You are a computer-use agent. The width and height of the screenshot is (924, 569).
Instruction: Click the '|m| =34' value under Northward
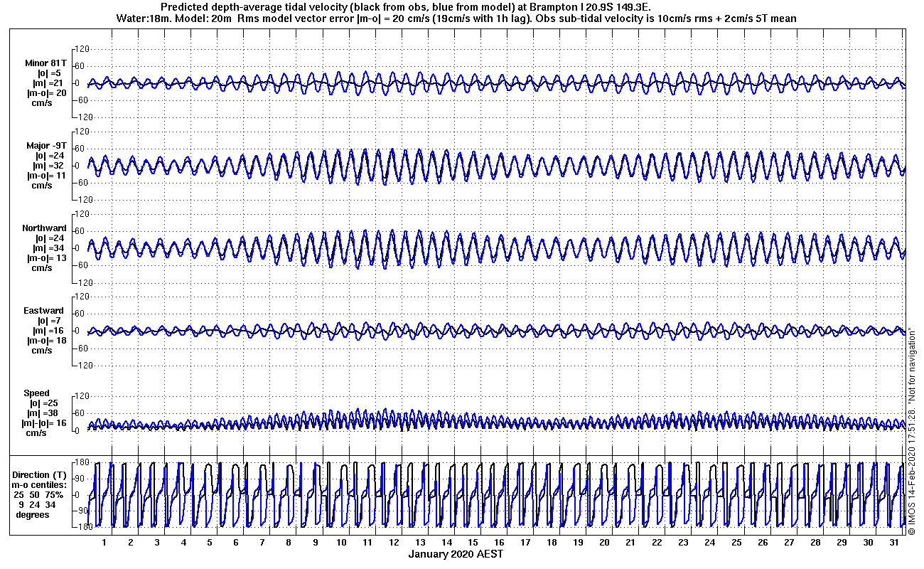(47, 248)
